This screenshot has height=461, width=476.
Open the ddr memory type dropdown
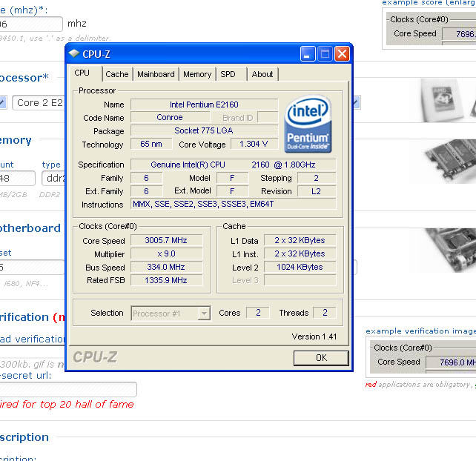(x=53, y=178)
